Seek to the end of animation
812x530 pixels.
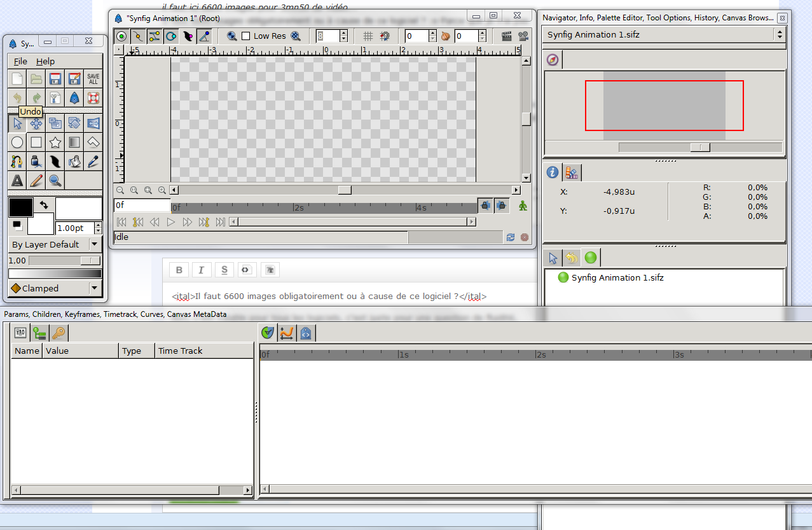pyautogui.click(x=220, y=222)
